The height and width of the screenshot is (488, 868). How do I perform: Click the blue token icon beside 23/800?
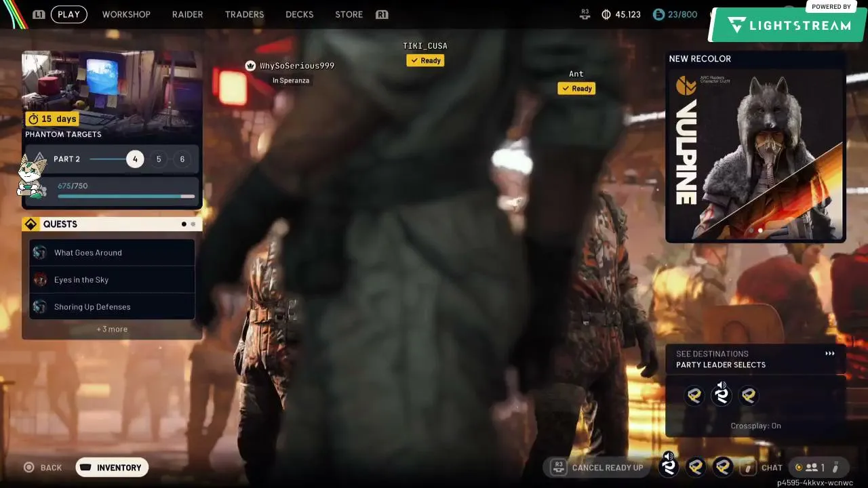(658, 14)
